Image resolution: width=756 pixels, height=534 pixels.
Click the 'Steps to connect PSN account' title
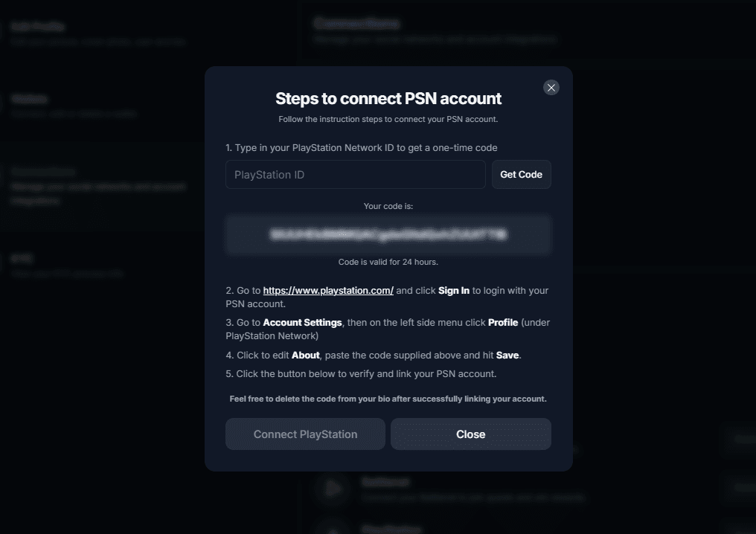[388, 98]
